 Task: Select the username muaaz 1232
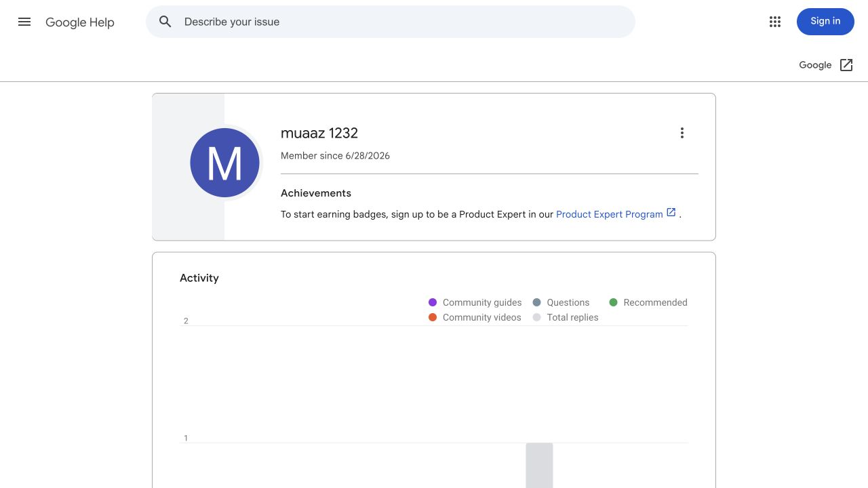(x=319, y=133)
